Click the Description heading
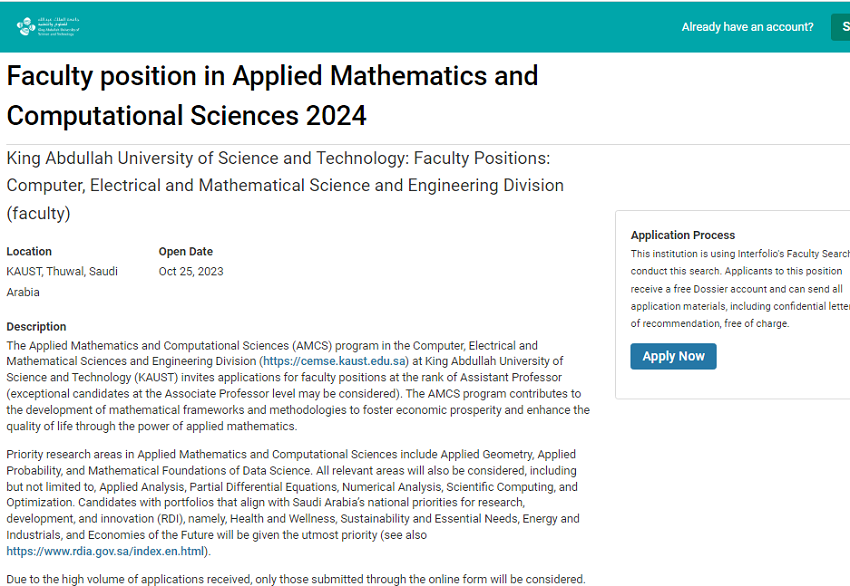 pos(36,326)
